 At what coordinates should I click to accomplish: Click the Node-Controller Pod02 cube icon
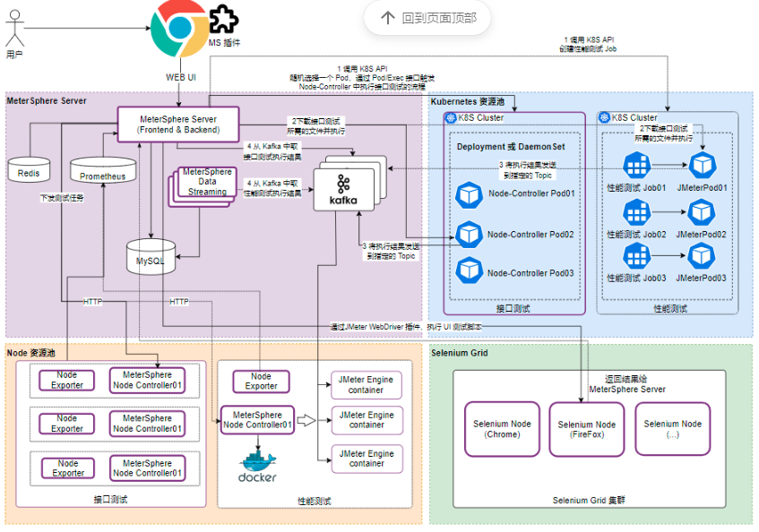(469, 235)
